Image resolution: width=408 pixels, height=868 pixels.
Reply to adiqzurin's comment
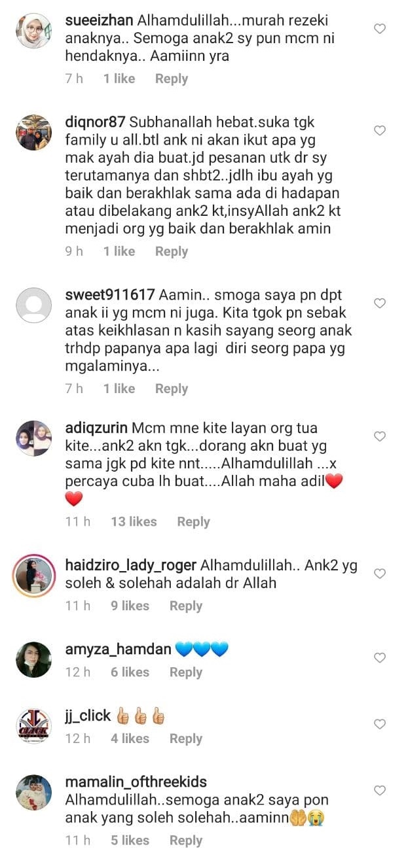[193, 521]
